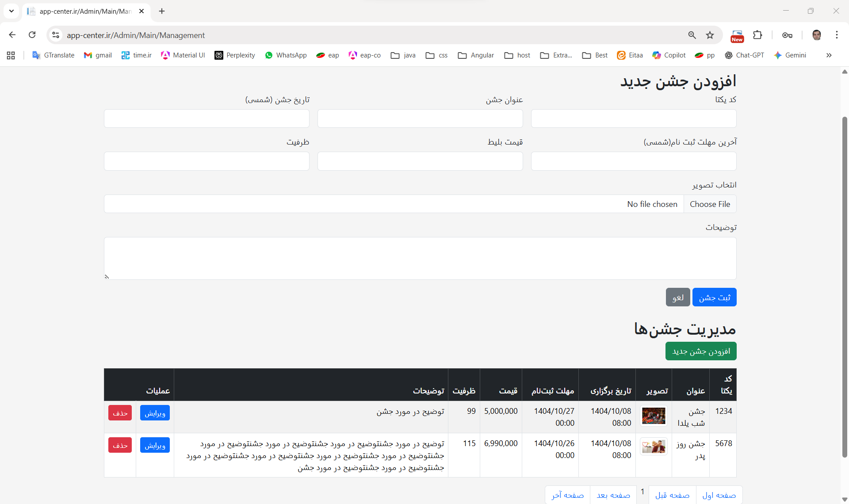The width and height of the screenshot is (849, 504).
Task: Click the ثبت جشن submit button
Action: (714, 298)
